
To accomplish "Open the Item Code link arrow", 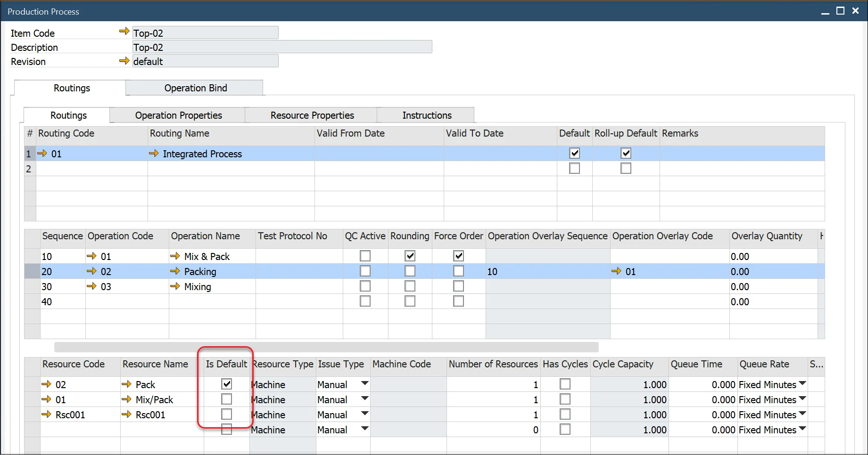I will (124, 31).
